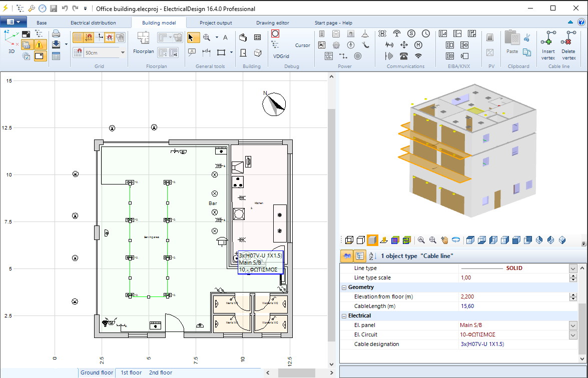Insert a vertex using Insert vertex tool

548,42
